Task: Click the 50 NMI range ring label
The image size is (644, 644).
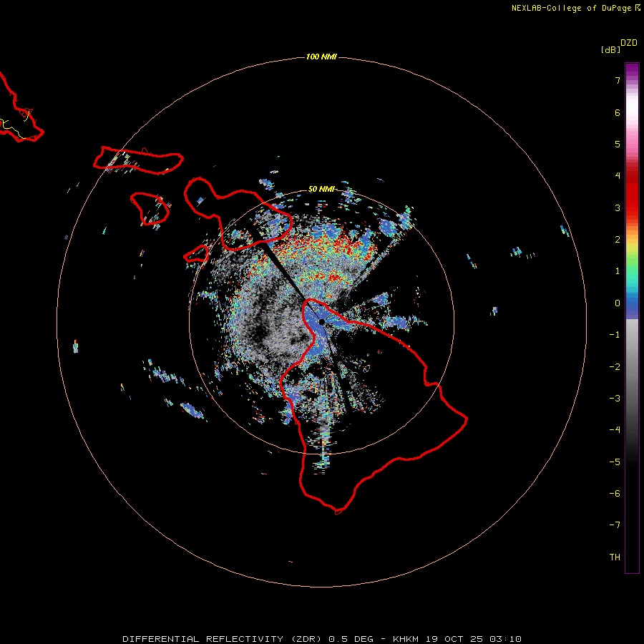Action: 321,189
